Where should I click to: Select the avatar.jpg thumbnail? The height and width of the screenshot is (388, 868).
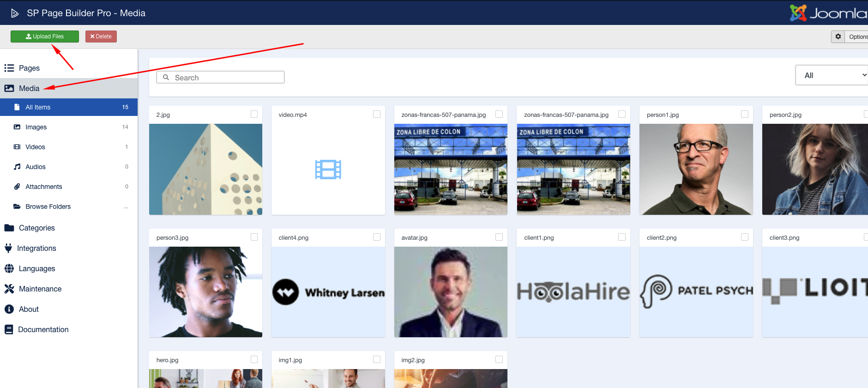coord(451,292)
